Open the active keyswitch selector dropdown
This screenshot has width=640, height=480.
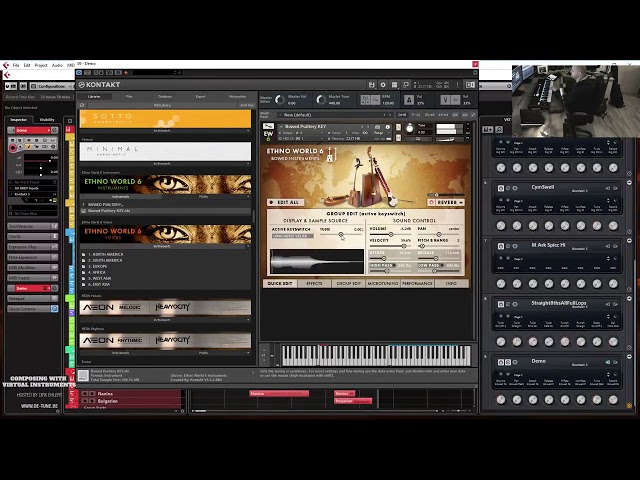[x=292, y=236]
